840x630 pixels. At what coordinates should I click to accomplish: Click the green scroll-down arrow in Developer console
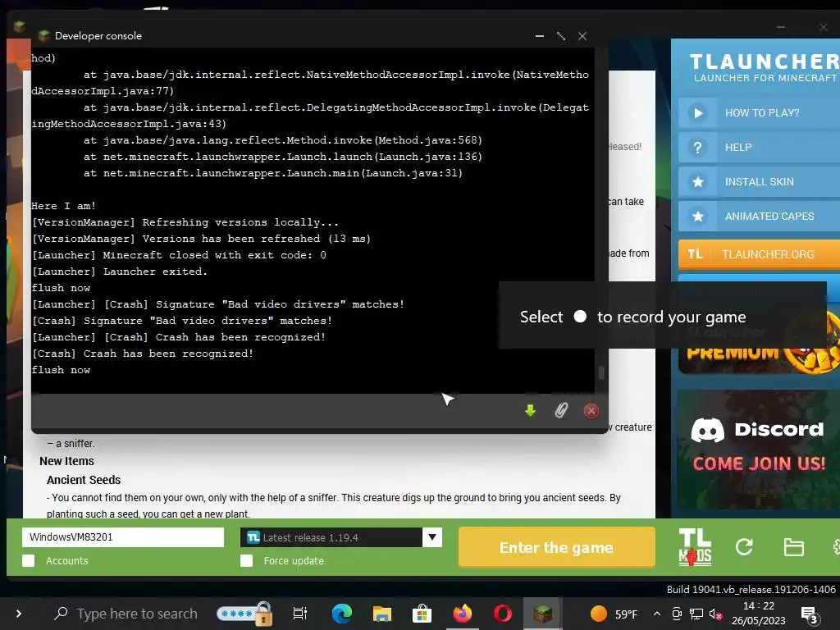click(531, 411)
